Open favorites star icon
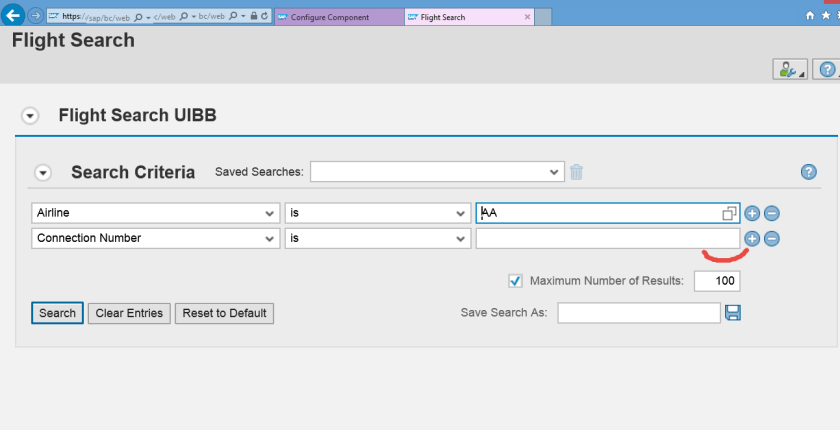This screenshot has height=430, width=840. [826, 16]
